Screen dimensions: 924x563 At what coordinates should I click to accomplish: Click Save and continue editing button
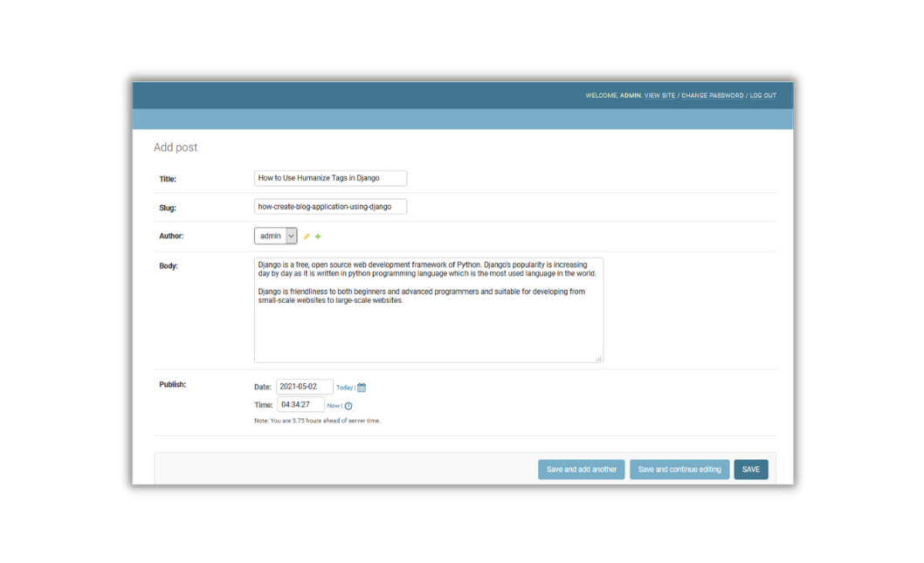tap(679, 470)
